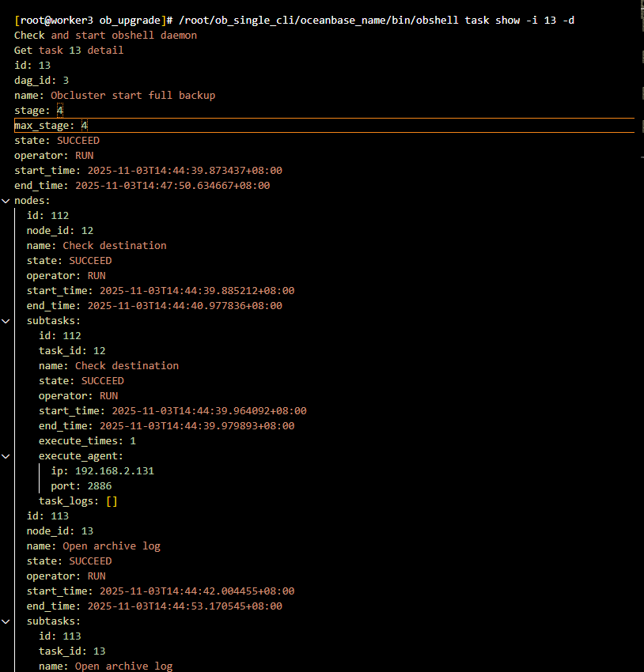Screen dimensions: 644x672
Task: Click the highlighted max_stage line
Action: click(51, 126)
